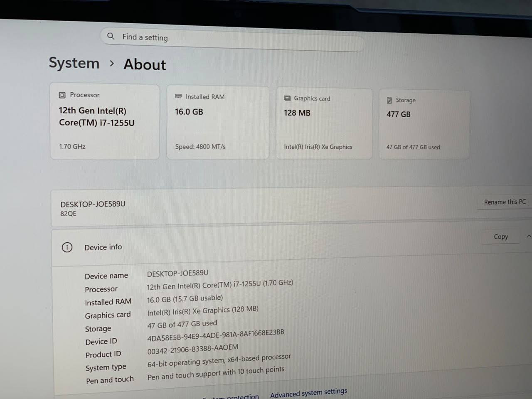Open the System protection link

coord(231,397)
